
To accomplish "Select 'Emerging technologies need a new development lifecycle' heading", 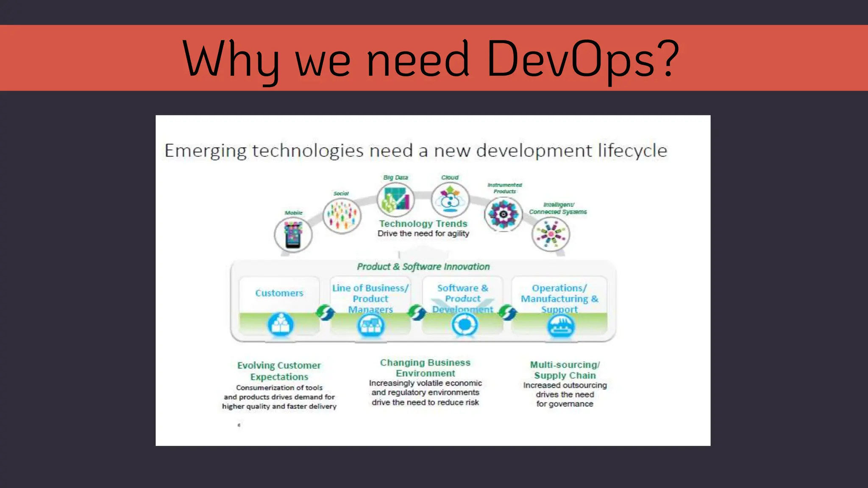I will [416, 151].
